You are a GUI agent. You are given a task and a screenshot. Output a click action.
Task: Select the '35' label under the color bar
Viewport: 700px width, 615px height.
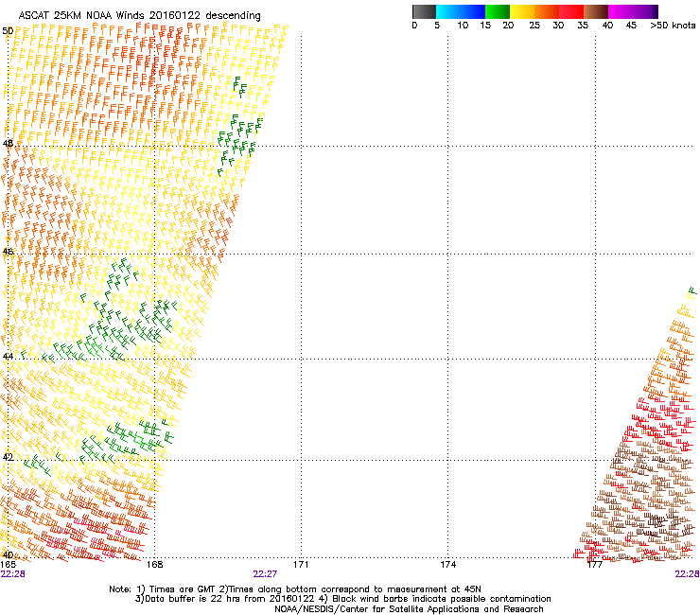coord(583,26)
